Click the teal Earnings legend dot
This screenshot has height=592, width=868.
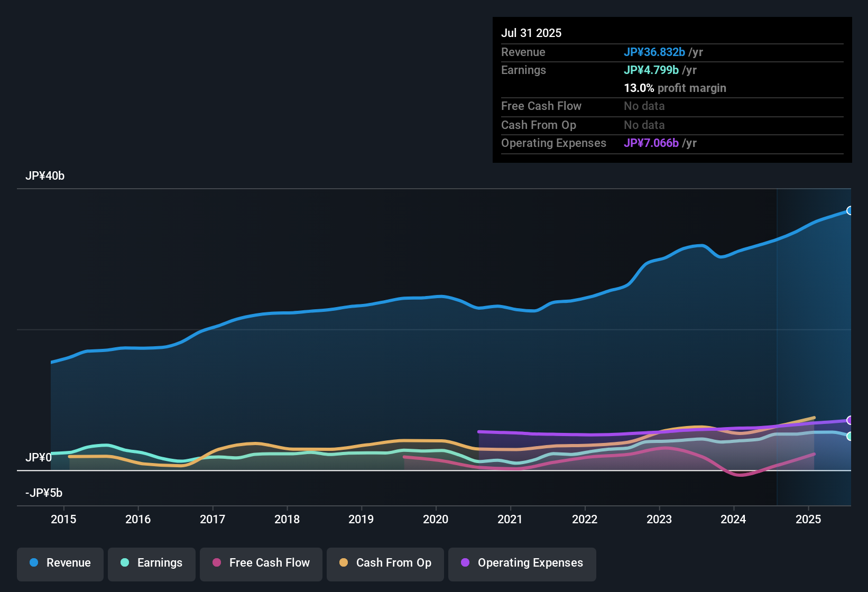125,563
